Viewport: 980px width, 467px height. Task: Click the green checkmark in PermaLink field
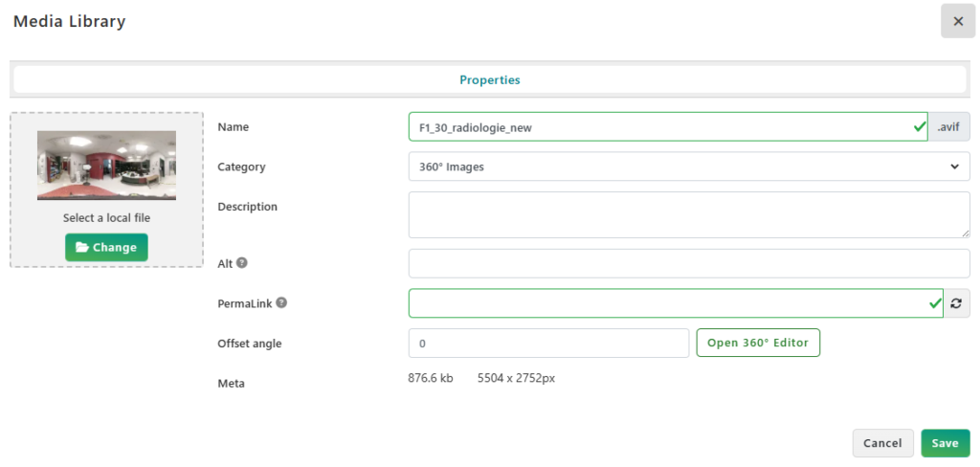pos(934,303)
